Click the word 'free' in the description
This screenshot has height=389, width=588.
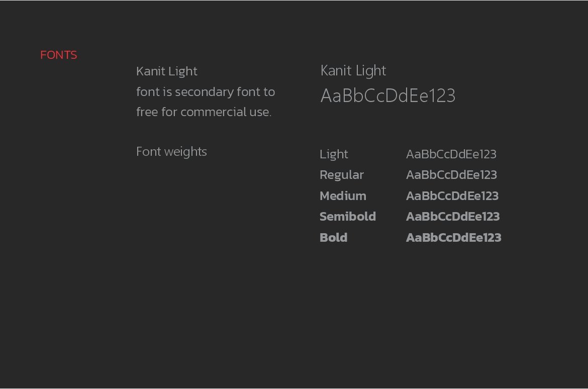pos(147,112)
